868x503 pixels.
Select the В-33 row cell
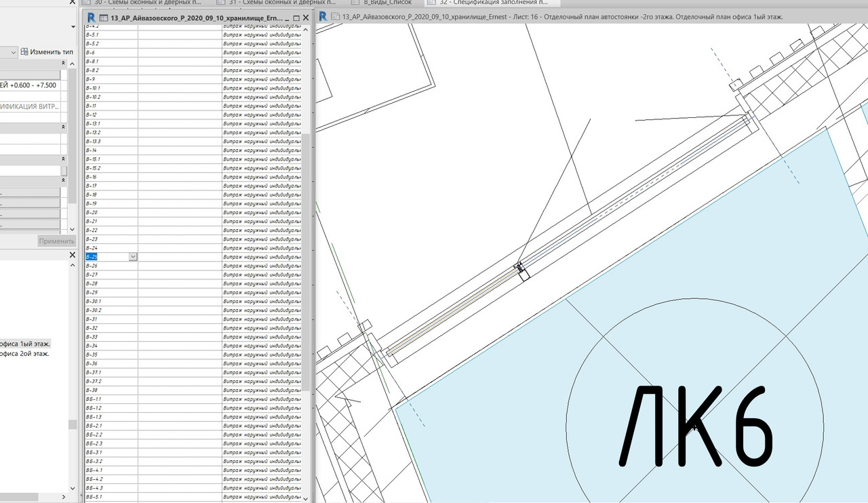tap(111, 337)
